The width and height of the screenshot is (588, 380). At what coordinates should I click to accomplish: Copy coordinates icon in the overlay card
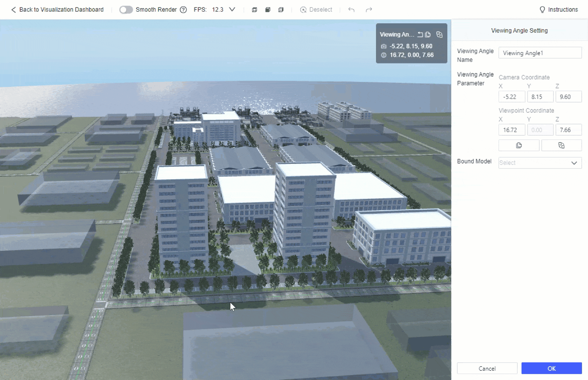428,35
